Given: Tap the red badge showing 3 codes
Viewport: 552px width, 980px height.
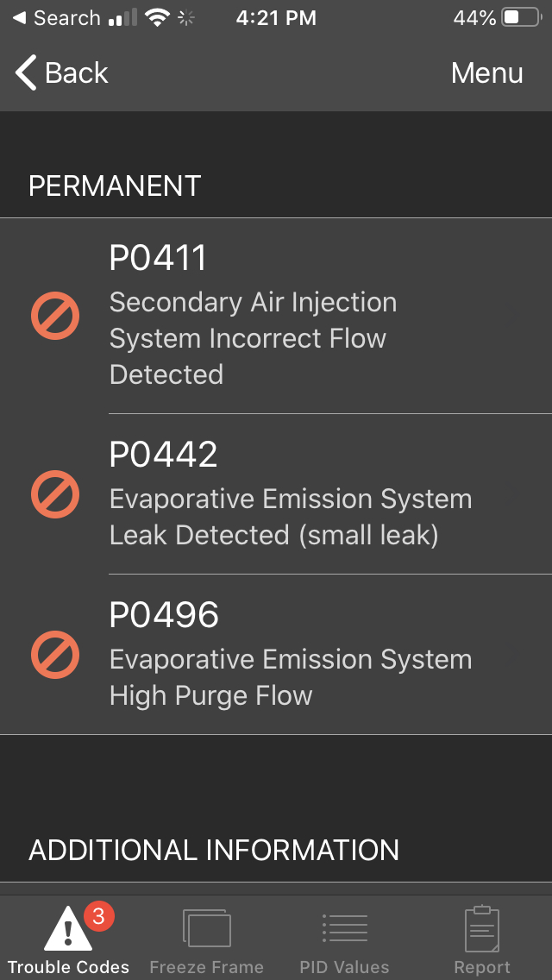Looking at the screenshot, I should (97, 916).
